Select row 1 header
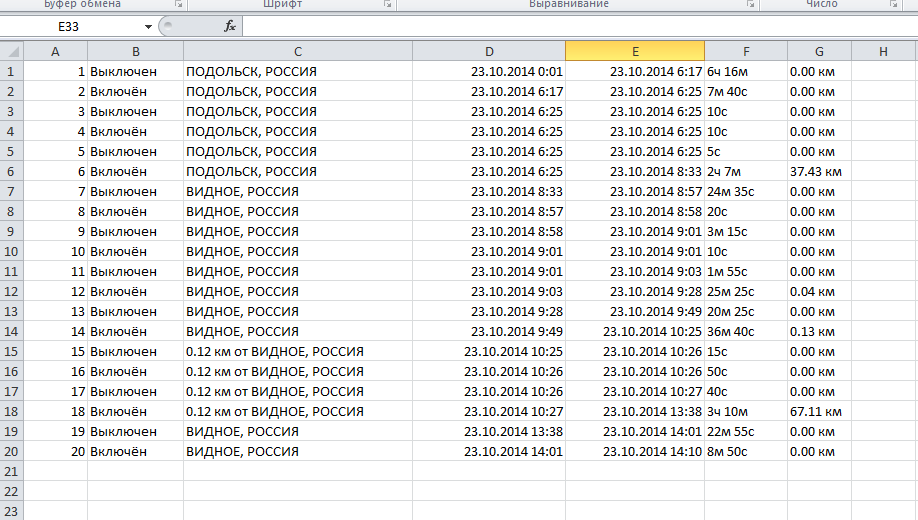 point(12,71)
